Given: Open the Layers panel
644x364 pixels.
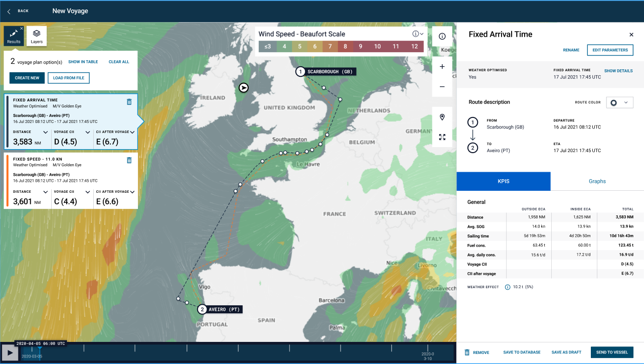Looking at the screenshot, I should 37,36.
